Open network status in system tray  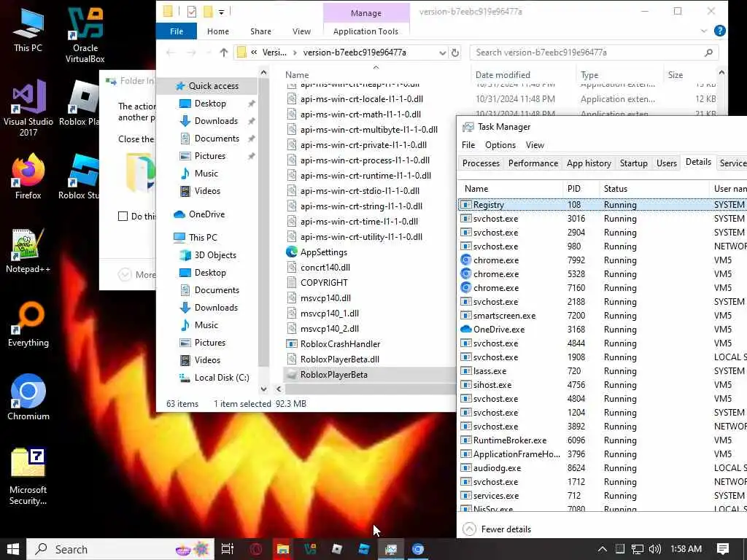point(638,549)
